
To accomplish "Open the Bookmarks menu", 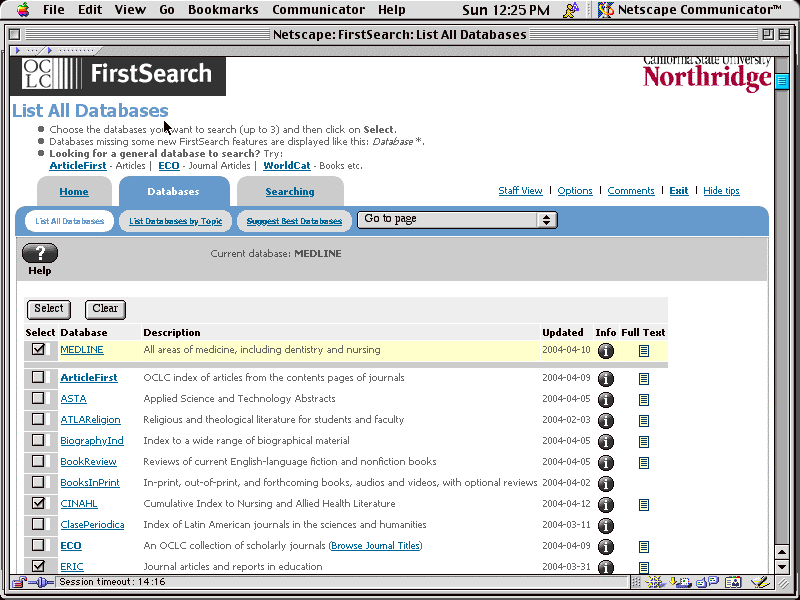I will click(223, 9).
